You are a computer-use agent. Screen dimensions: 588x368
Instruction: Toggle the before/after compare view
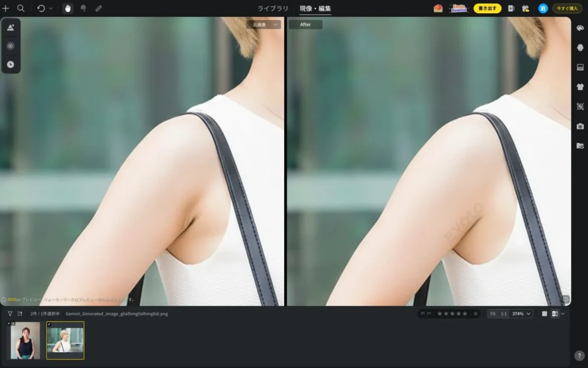pyautogui.click(x=555, y=314)
